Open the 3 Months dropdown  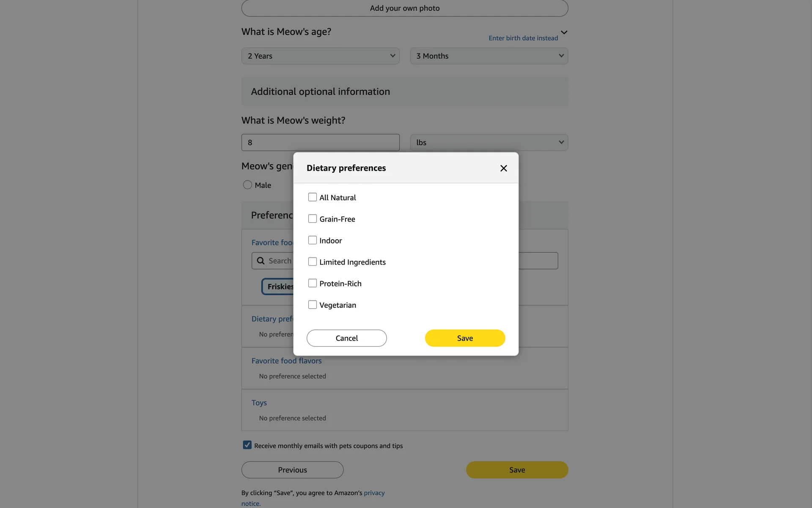click(x=489, y=56)
